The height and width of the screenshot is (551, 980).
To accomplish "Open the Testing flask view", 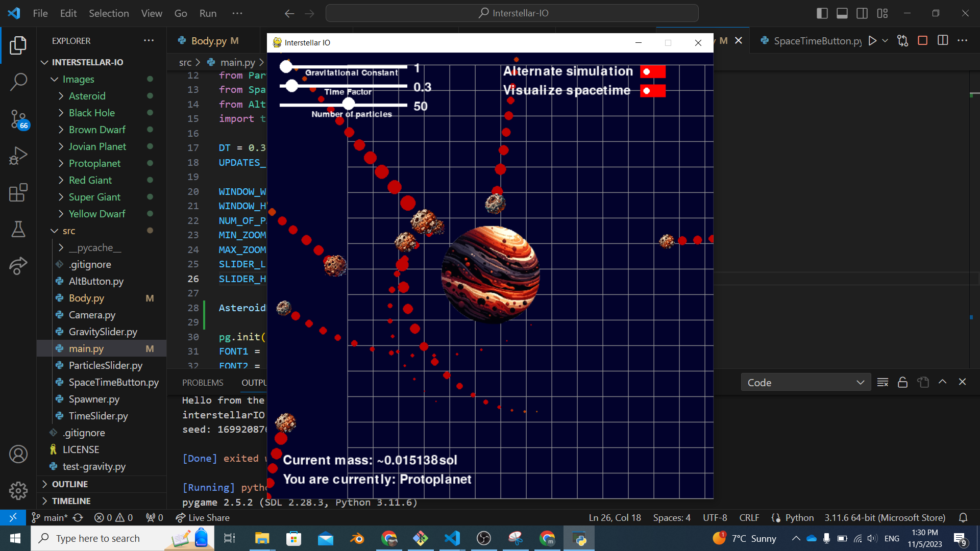I will pos(18,229).
